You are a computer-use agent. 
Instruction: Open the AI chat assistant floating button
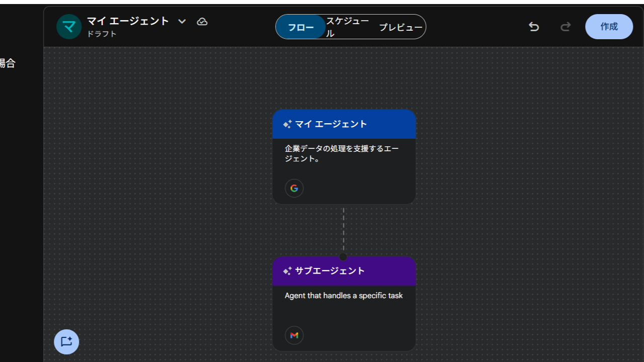tap(66, 342)
